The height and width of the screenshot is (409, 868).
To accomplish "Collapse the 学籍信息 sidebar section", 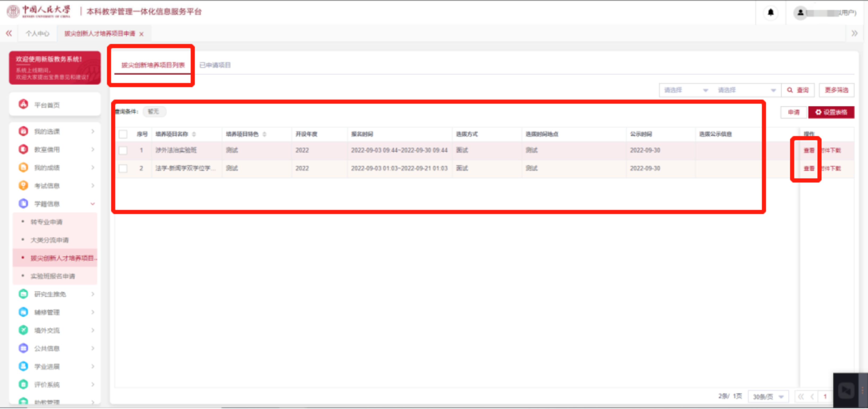I will pos(93,204).
